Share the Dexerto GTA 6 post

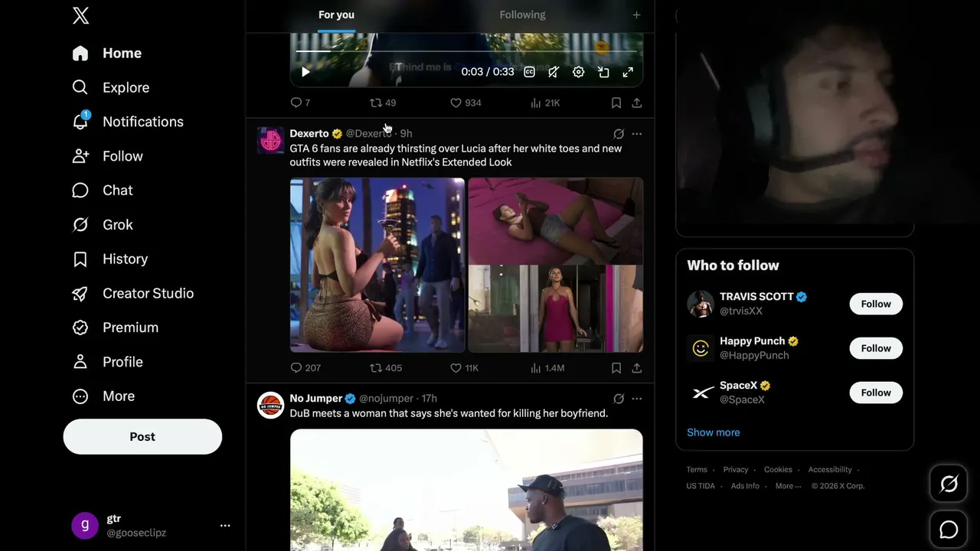click(636, 368)
